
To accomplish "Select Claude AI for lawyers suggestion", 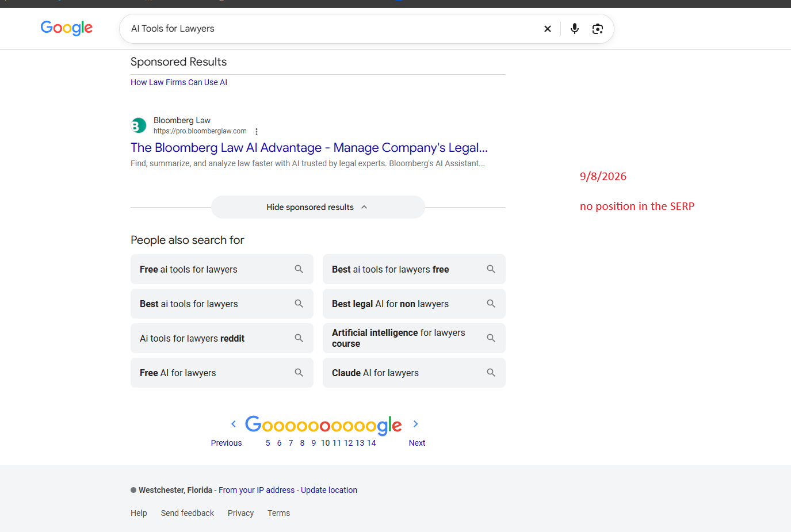I will [x=414, y=373].
